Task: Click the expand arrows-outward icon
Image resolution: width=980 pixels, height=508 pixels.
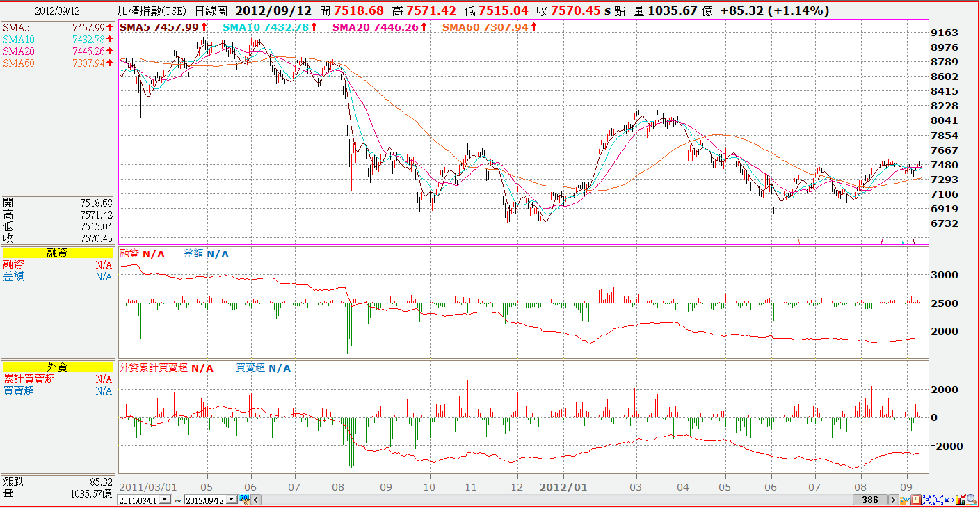Action: (x=938, y=500)
